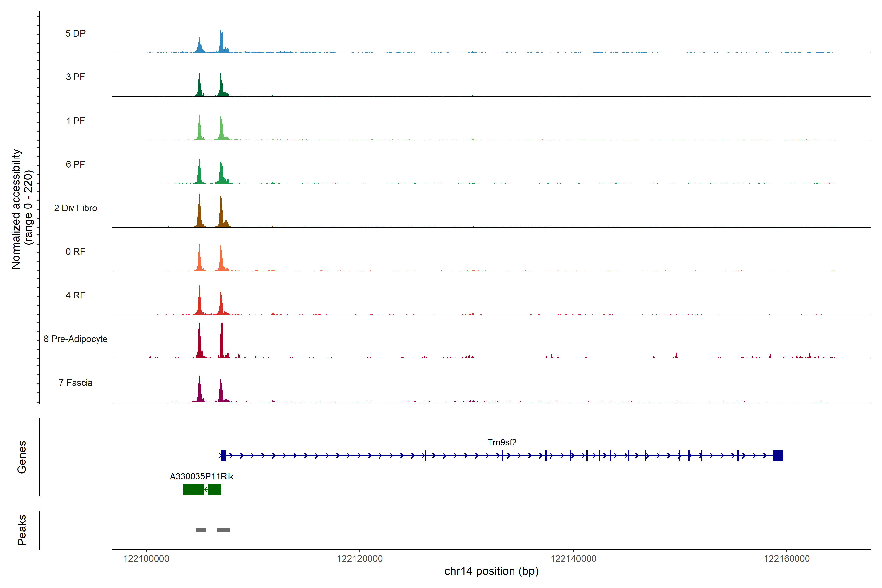882x588 pixels.
Task: Click the A330035P11Rik gene label
Action: click(201, 477)
